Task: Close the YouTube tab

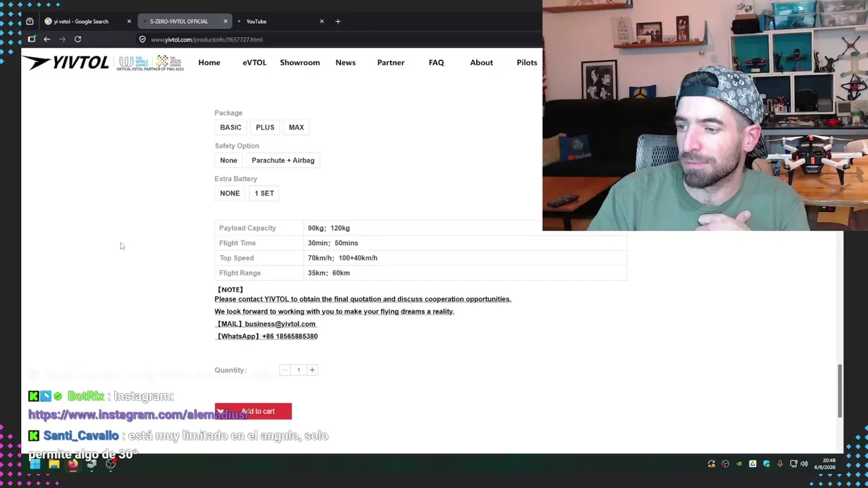Action: pos(322,21)
